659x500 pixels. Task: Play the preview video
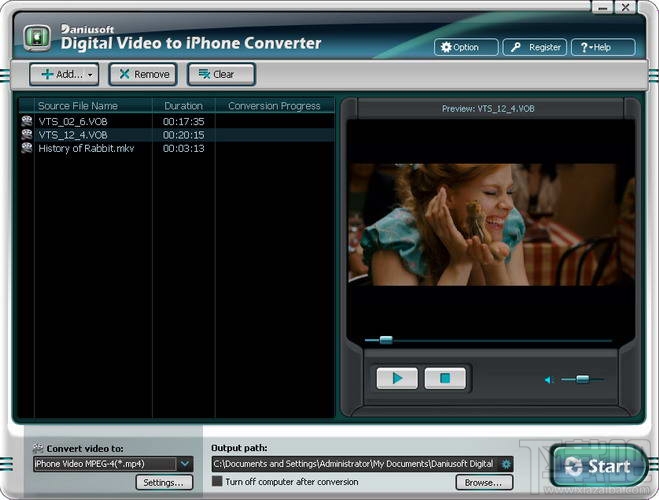397,378
